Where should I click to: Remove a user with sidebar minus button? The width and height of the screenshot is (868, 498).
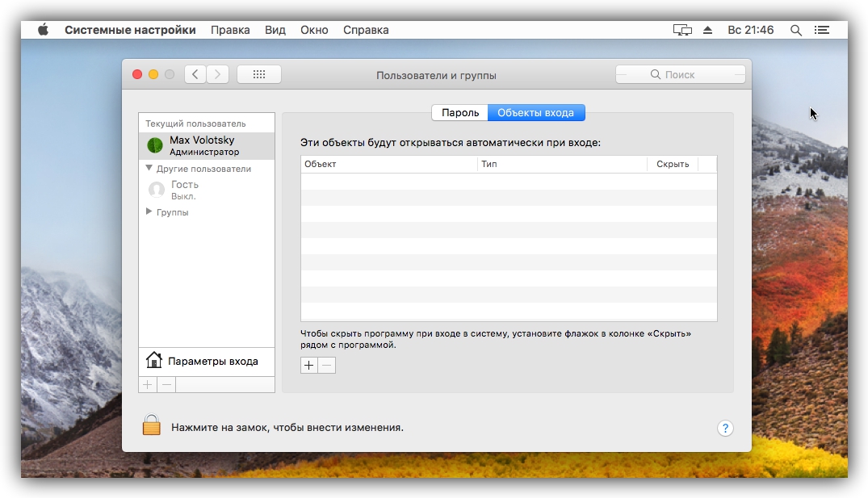pyautogui.click(x=166, y=384)
